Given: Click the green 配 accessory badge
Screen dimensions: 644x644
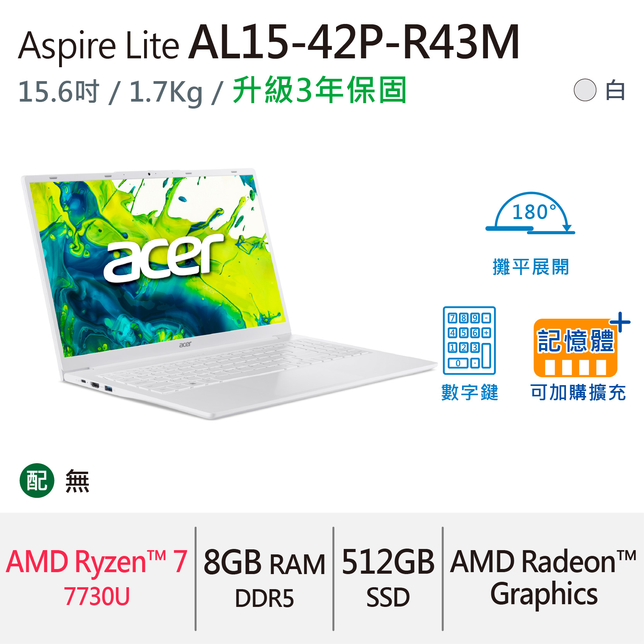Looking at the screenshot, I should tap(37, 480).
